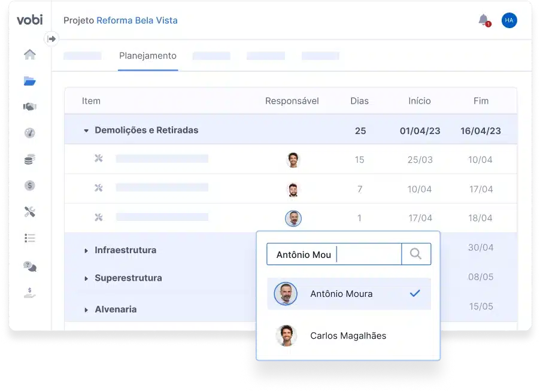Open the tools wrench icon in sidebar

click(29, 211)
